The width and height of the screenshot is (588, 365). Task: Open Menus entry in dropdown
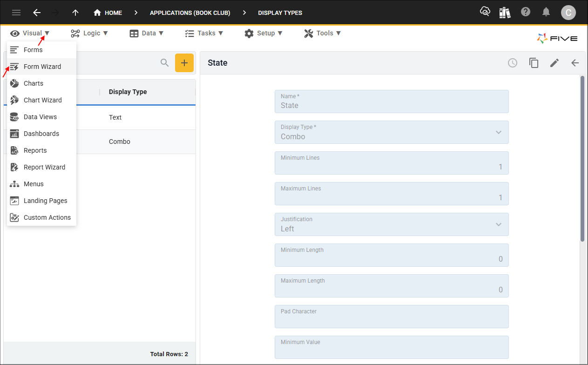[x=41, y=184]
